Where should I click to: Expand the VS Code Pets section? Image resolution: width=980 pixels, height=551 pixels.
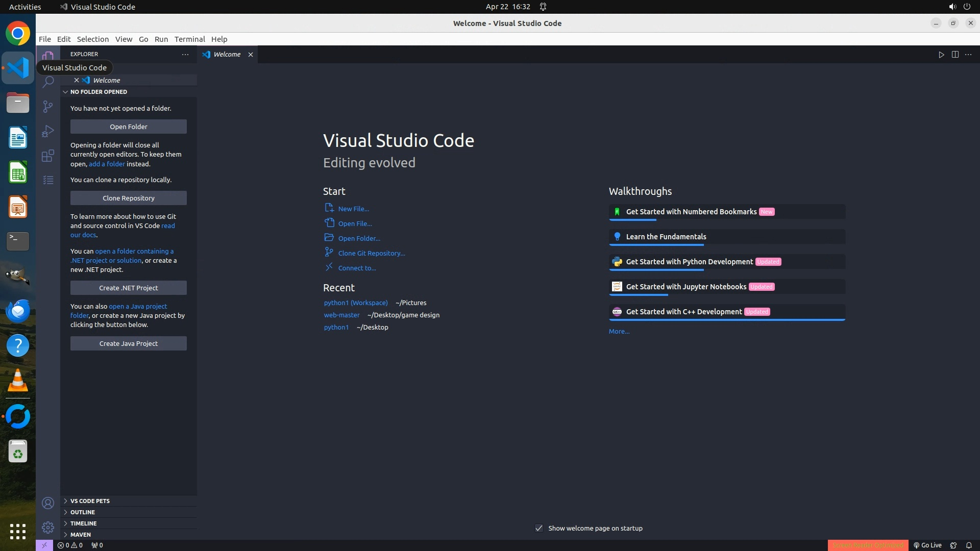[x=90, y=501]
